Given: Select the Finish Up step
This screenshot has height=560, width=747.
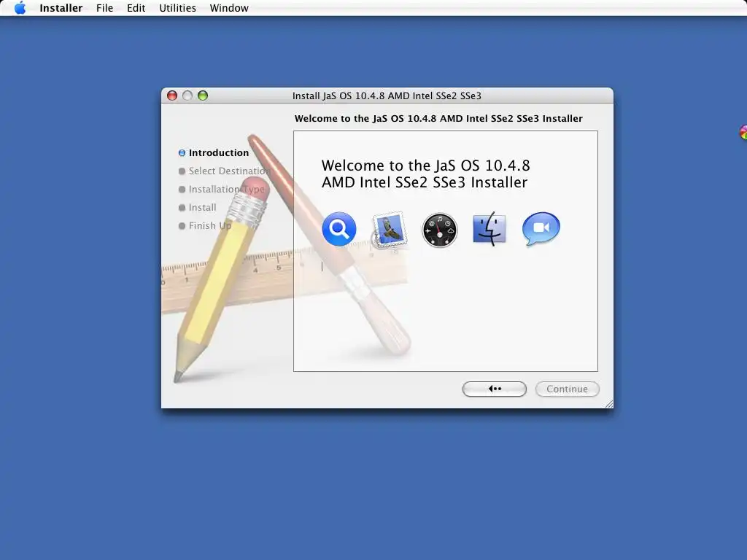Looking at the screenshot, I should [x=205, y=226].
